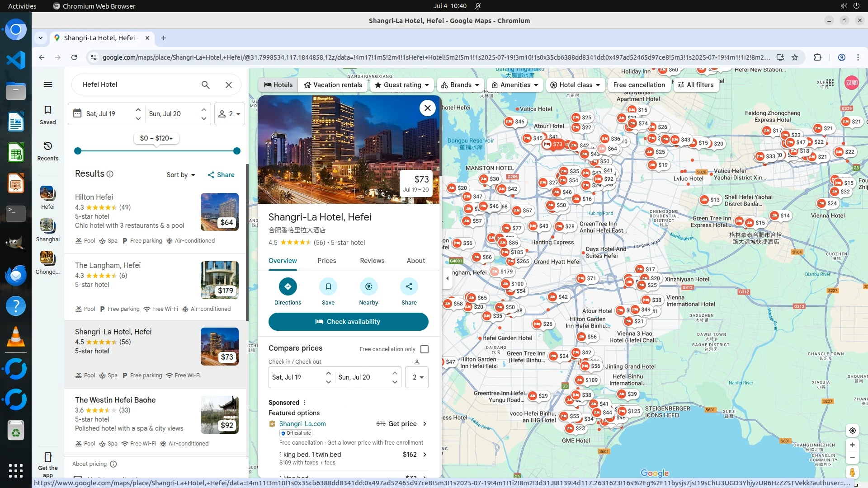Screen dimensions: 868x488
Task: Open the Hotel class dropdown
Action: pos(575,85)
